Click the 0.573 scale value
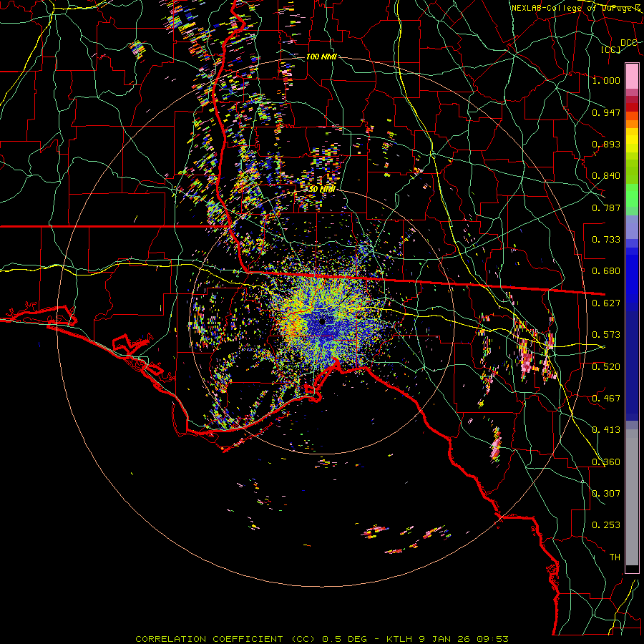 [x=606, y=335]
